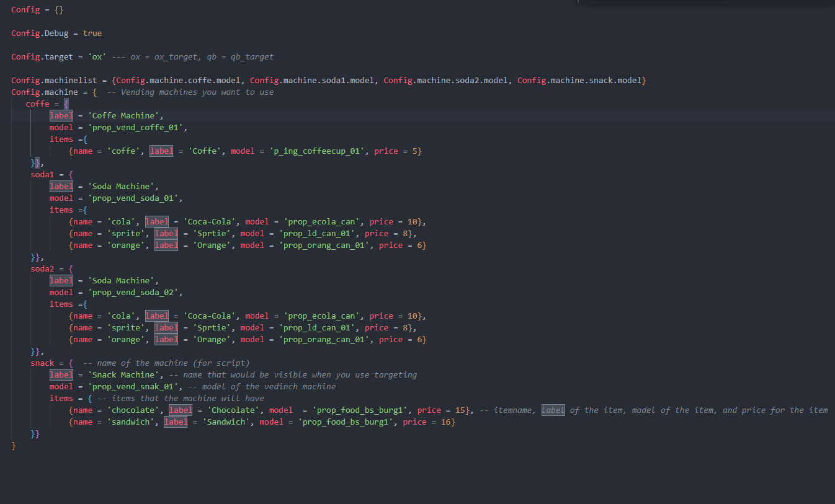This screenshot has width=835, height=504.
Task: Click the 'ox' string in Config.target line
Action: pyautogui.click(x=96, y=56)
